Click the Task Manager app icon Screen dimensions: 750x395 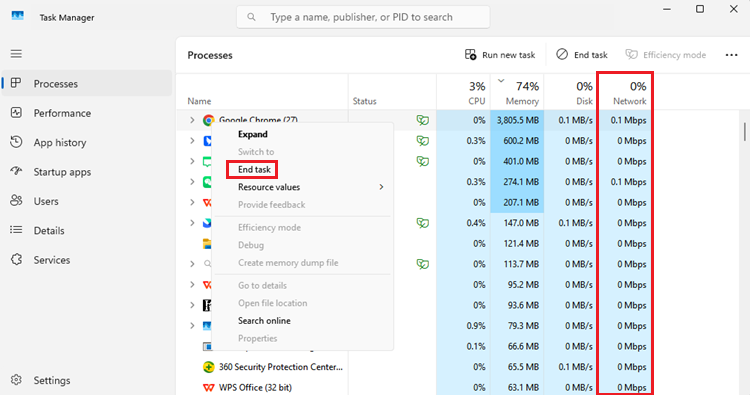(18, 16)
